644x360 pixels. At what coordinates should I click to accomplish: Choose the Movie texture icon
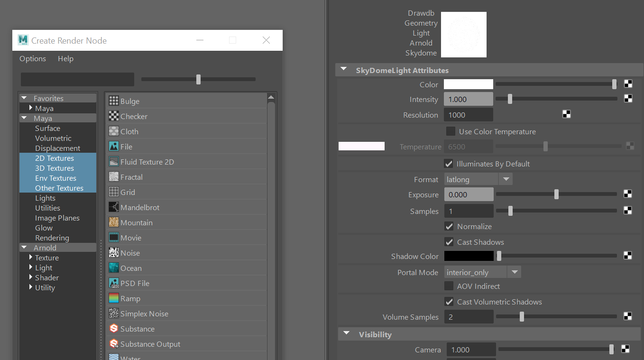click(x=113, y=238)
